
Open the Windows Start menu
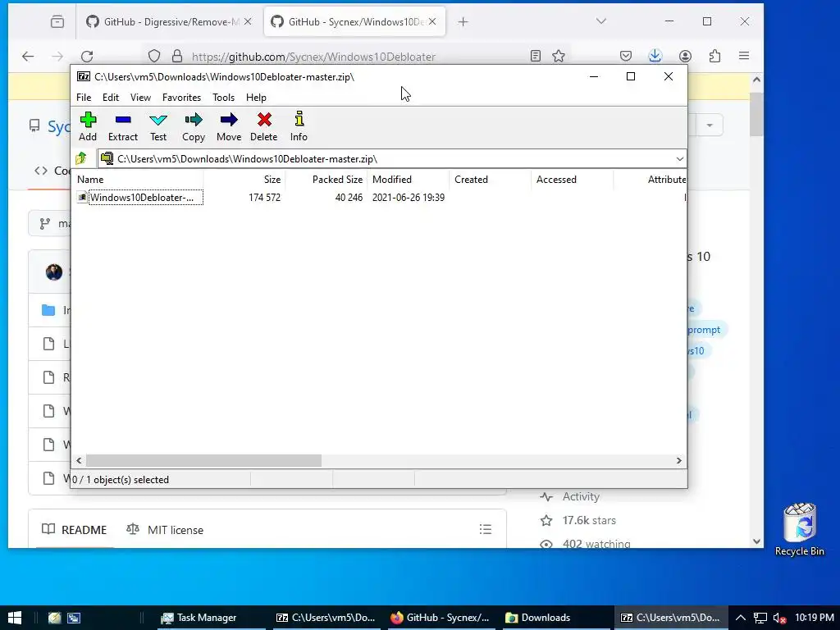coord(15,618)
